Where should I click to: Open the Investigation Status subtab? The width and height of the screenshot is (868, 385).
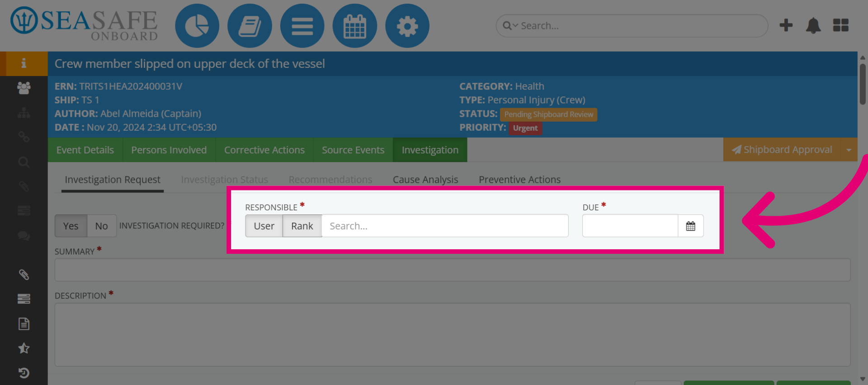(225, 180)
